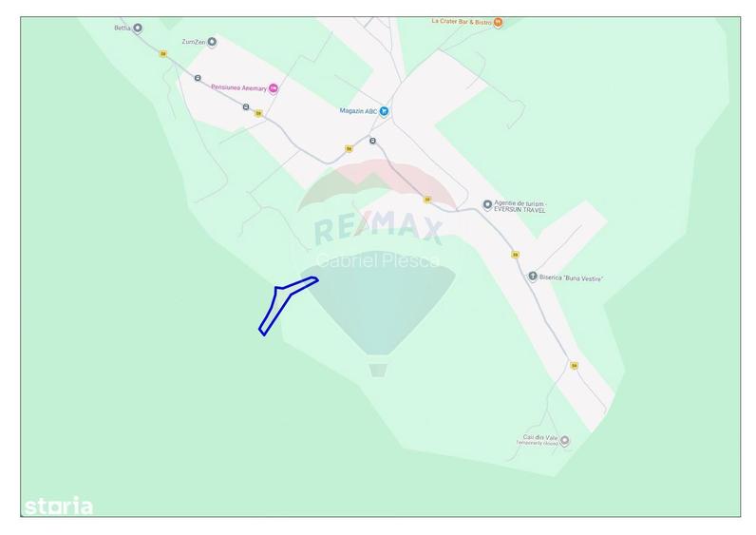Select the ZumZen map marker
The width and height of the screenshot is (756, 535).
(x=212, y=43)
